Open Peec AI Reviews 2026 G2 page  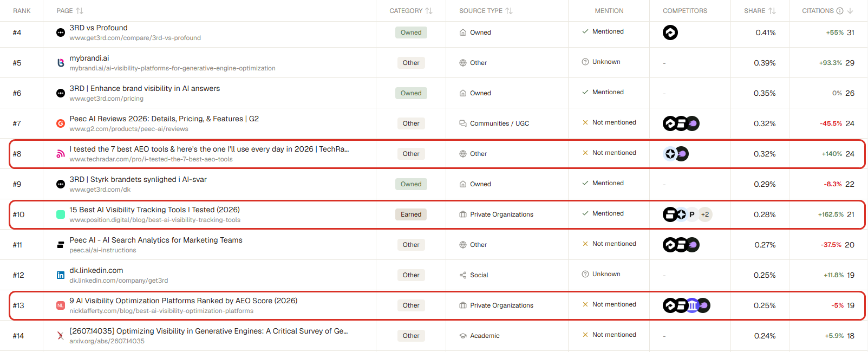(164, 119)
